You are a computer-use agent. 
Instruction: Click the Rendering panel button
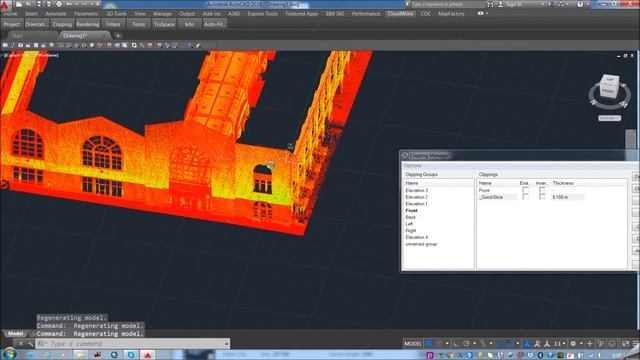click(87, 24)
